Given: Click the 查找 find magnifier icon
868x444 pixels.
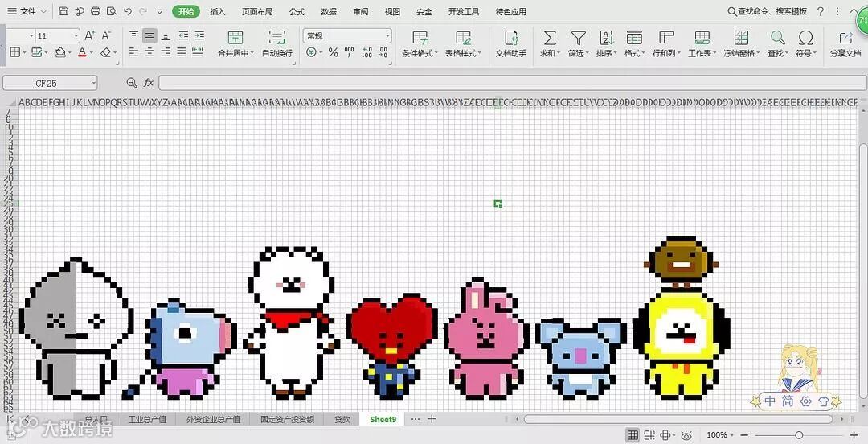Looking at the screenshot, I should 778,38.
